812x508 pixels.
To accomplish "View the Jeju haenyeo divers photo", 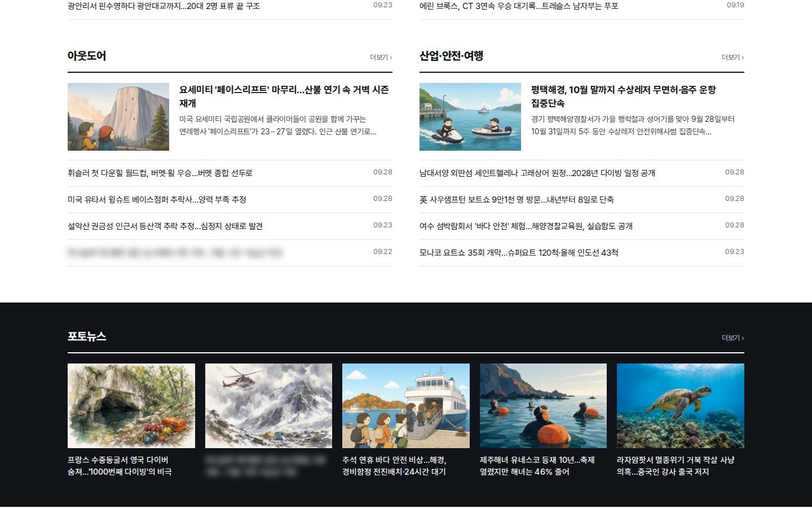I will (543, 406).
